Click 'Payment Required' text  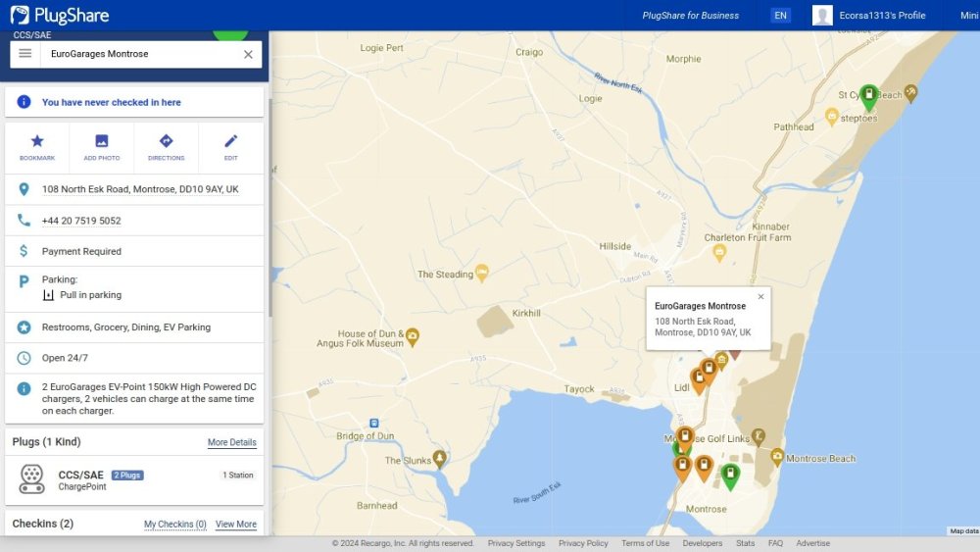click(x=81, y=251)
